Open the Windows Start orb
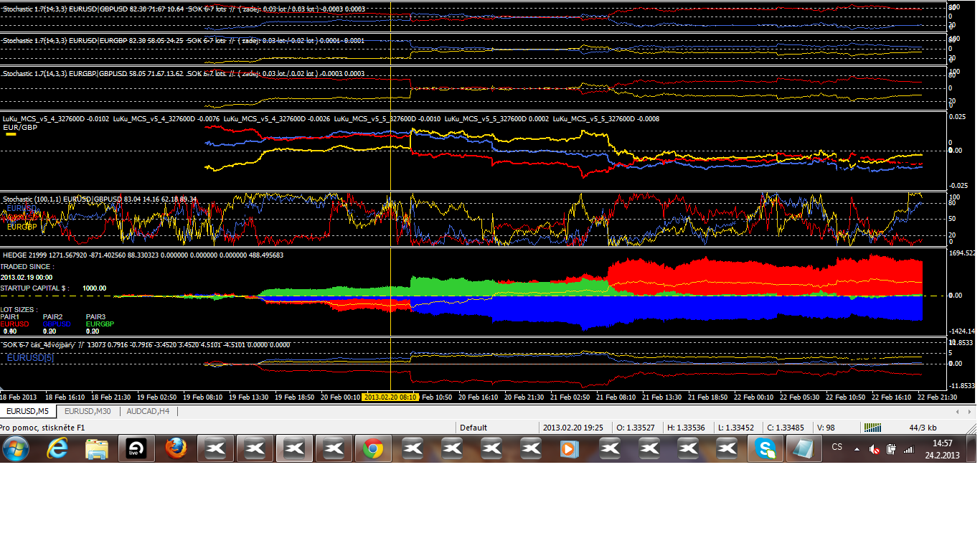Image resolution: width=980 pixels, height=551 pixels. pyautogui.click(x=16, y=450)
